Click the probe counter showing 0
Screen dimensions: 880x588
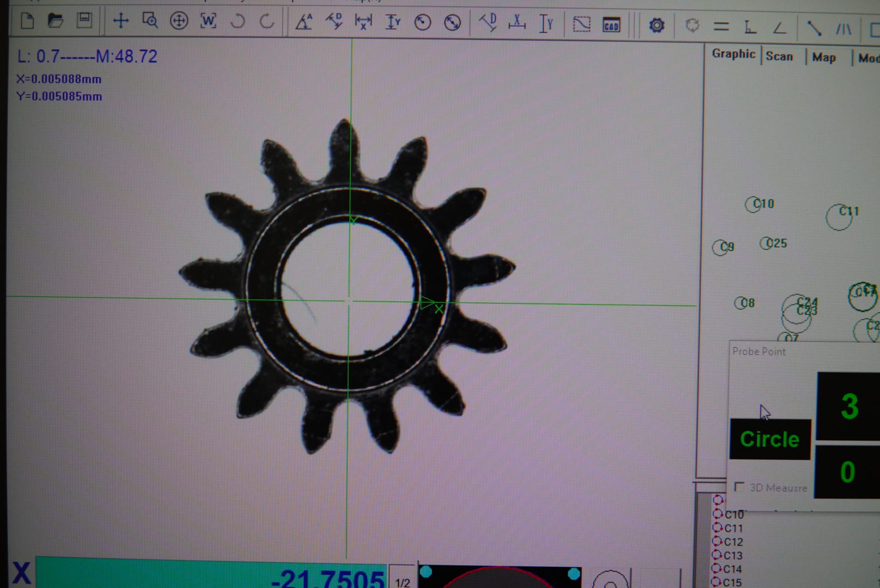tap(847, 471)
